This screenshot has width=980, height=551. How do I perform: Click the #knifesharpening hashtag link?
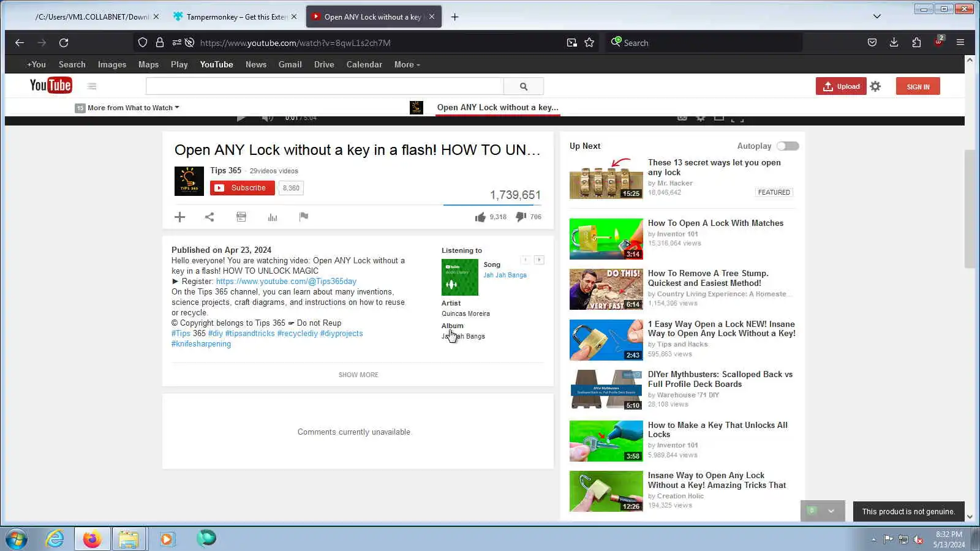(x=202, y=344)
